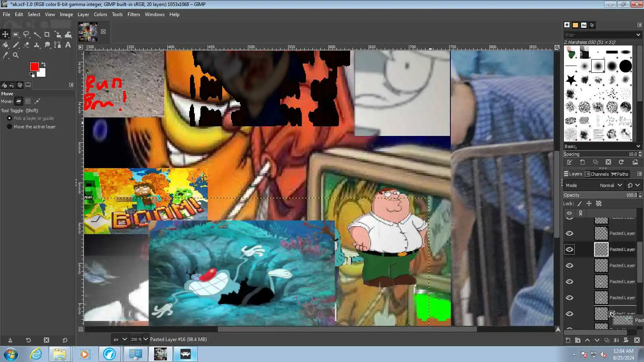The height and width of the screenshot is (362, 644).
Task: Raise the selected layer one step
Action: click(587, 340)
